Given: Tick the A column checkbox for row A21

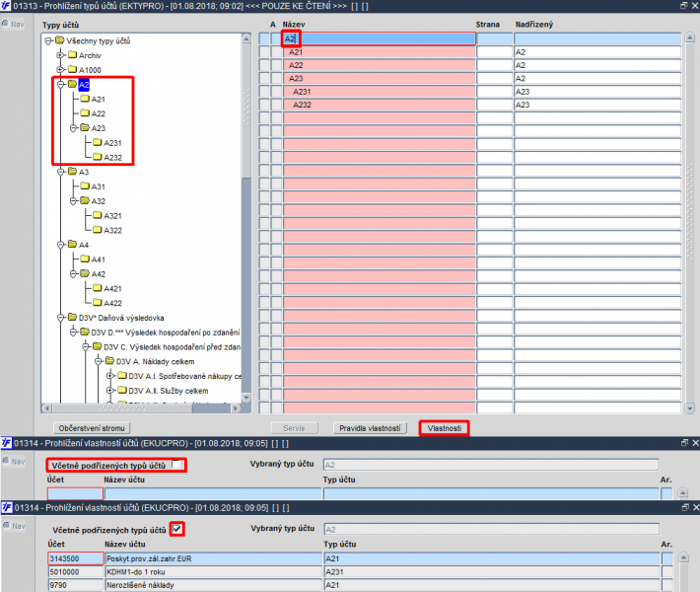Looking at the screenshot, I should (x=276, y=52).
